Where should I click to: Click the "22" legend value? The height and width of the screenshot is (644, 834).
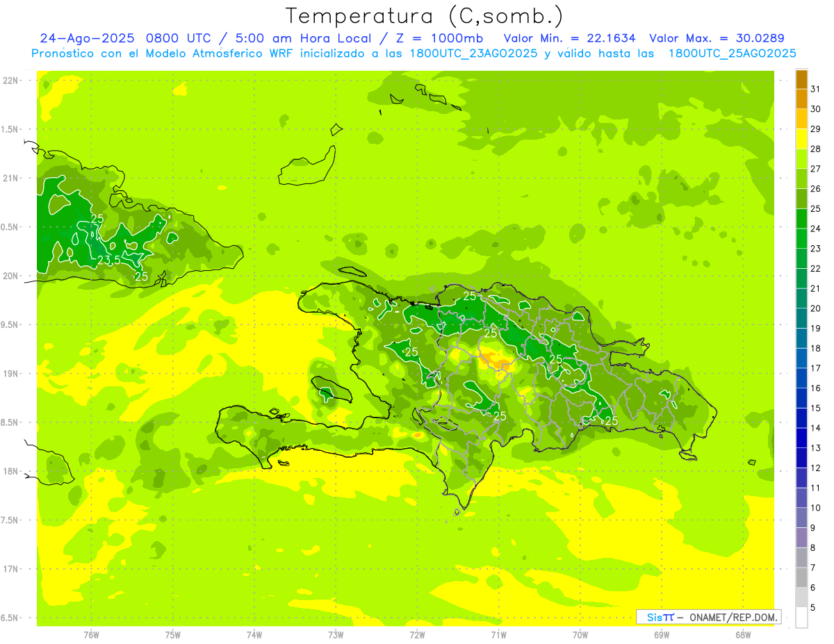click(x=815, y=268)
